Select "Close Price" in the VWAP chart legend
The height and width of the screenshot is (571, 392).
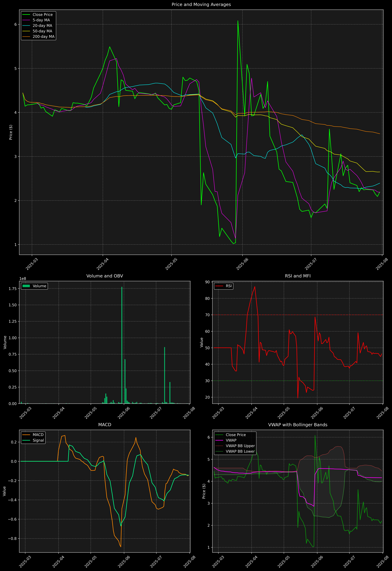click(236, 435)
